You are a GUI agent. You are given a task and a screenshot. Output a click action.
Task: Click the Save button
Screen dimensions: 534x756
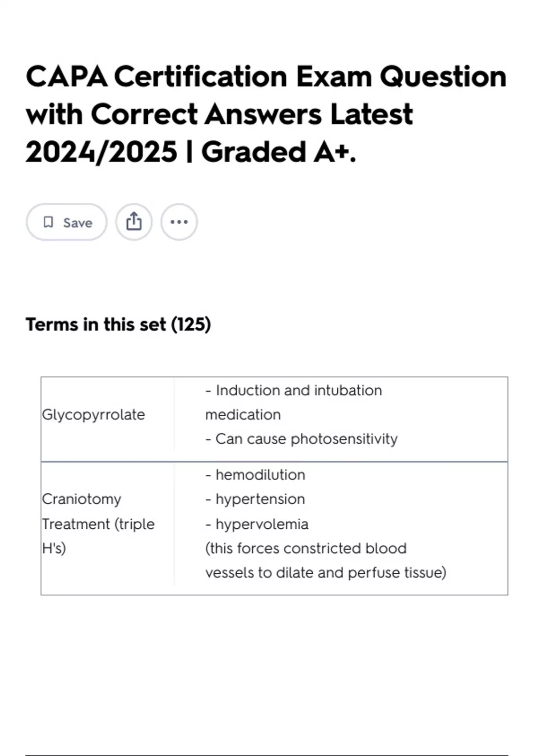tap(67, 222)
